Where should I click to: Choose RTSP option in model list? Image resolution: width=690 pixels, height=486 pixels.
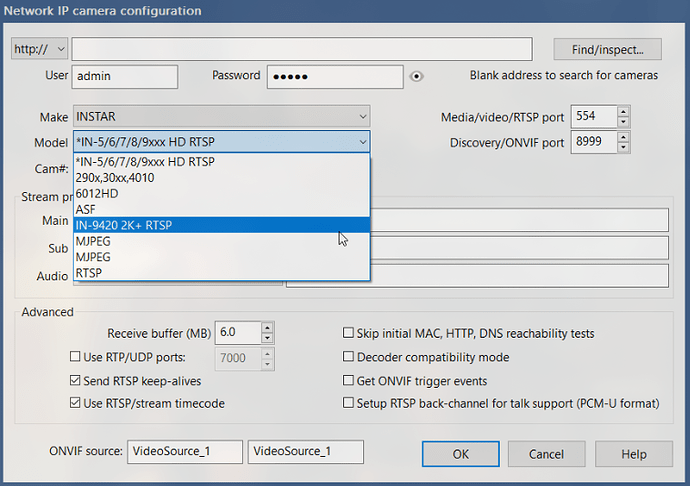(221, 273)
